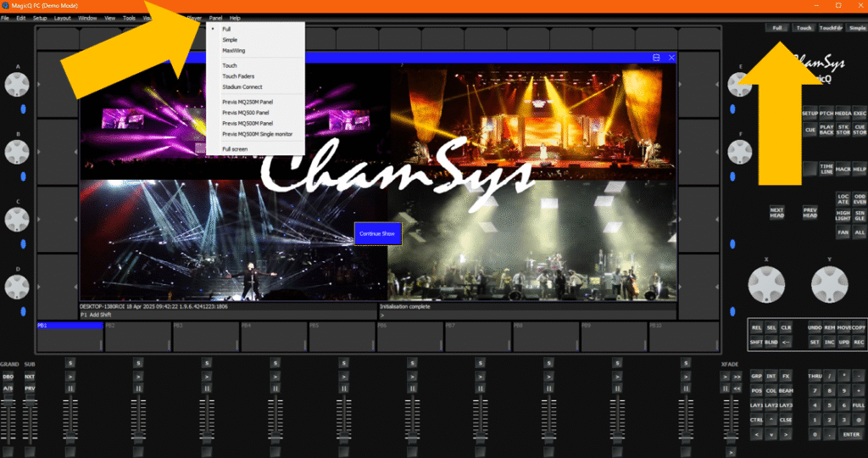Toggle Full screen in Panel menu

[x=236, y=148]
